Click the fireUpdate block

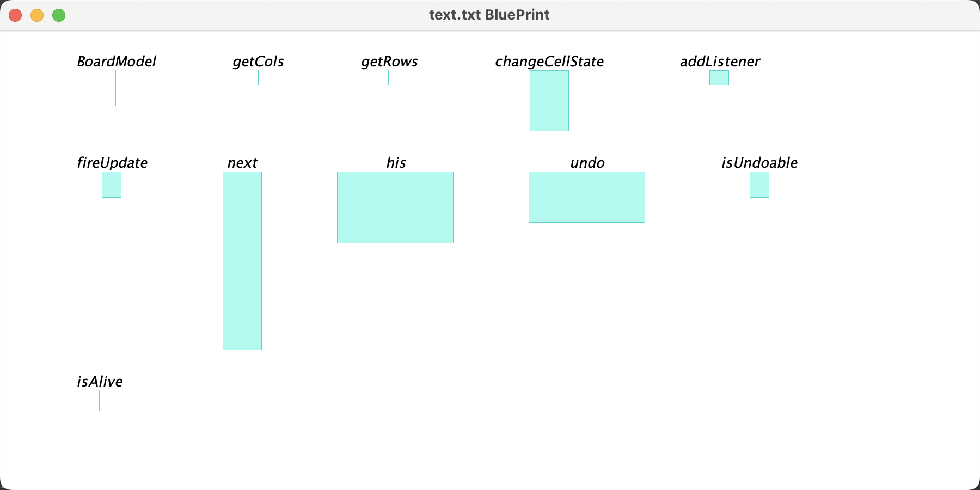click(x=111, y=185)
